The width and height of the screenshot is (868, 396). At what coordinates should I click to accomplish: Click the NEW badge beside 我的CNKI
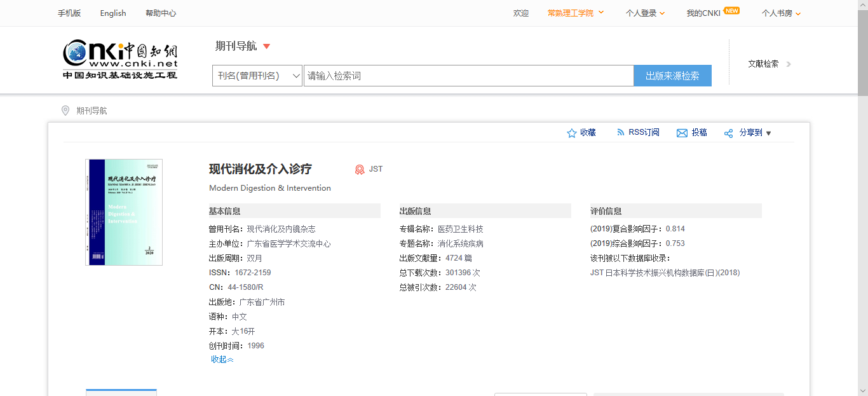point(732,11)
